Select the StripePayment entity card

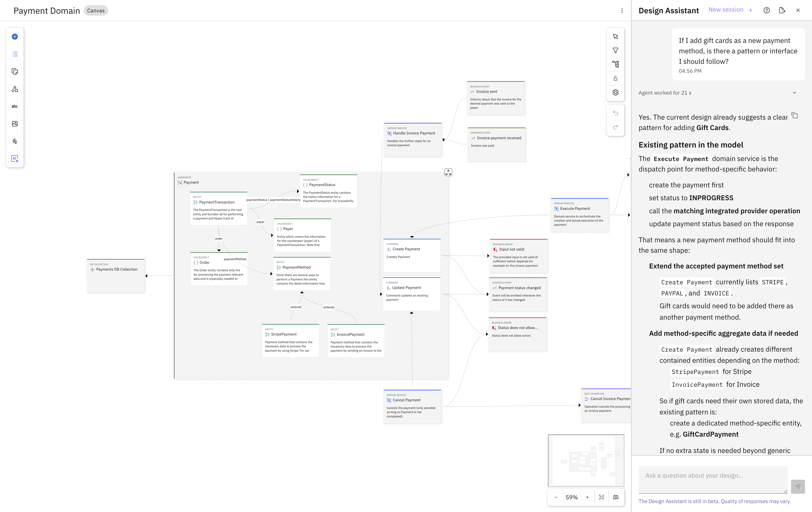point(290,341)
